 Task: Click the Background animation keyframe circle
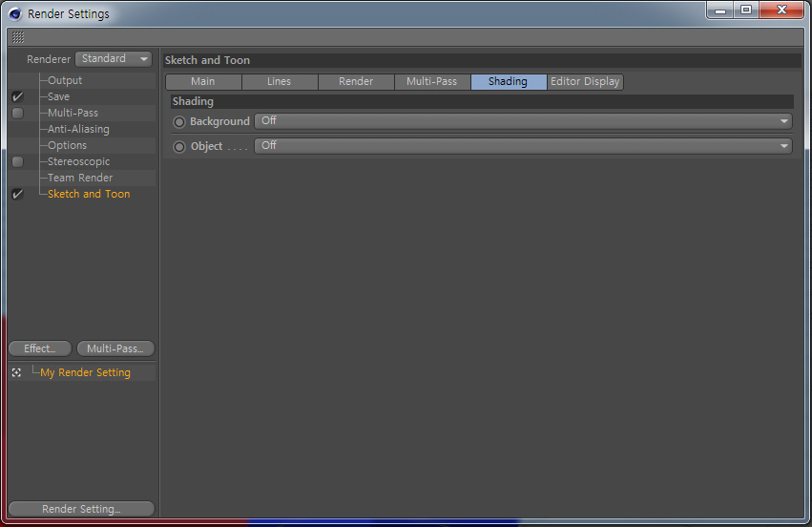click(x=179, y=122)
